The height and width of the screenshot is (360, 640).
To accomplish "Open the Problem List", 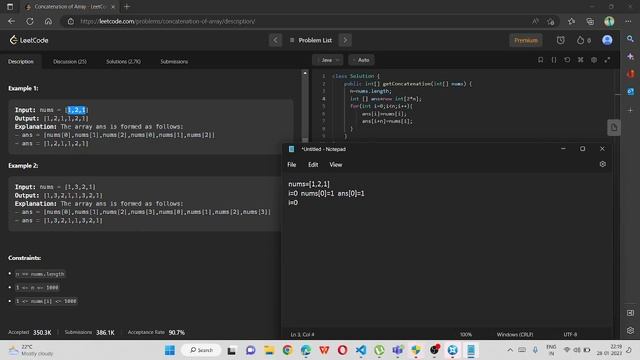I will coord(311,40).
